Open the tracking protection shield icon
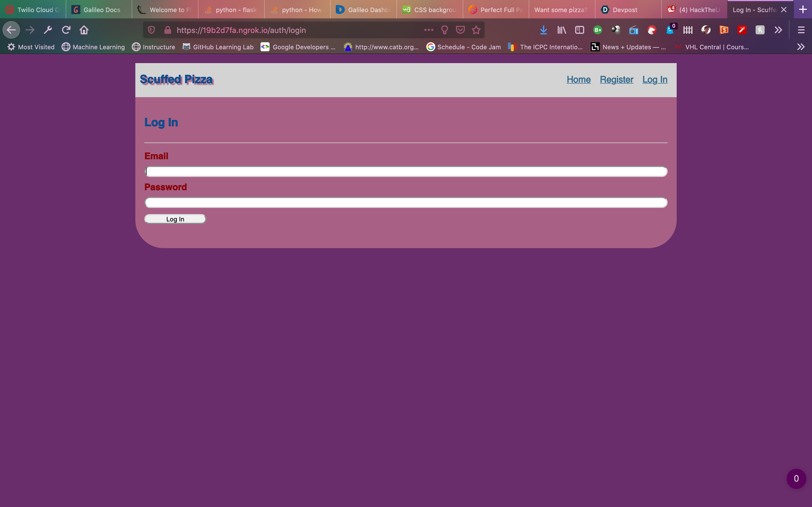 [151, 30]
